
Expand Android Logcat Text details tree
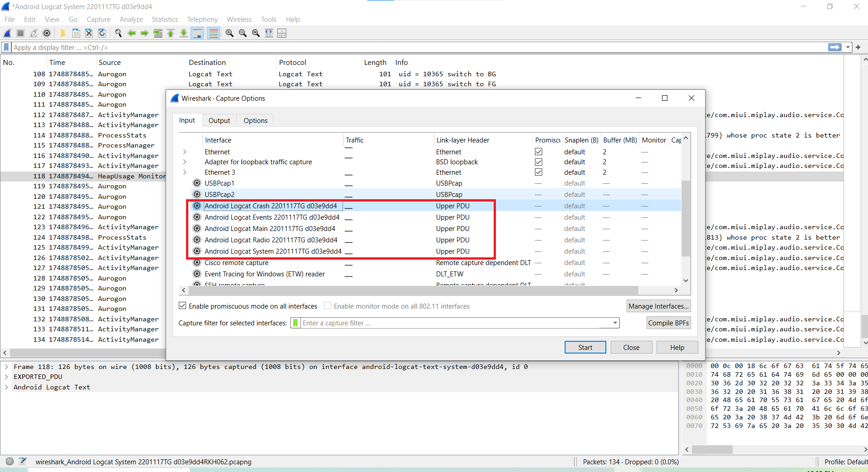6,387
